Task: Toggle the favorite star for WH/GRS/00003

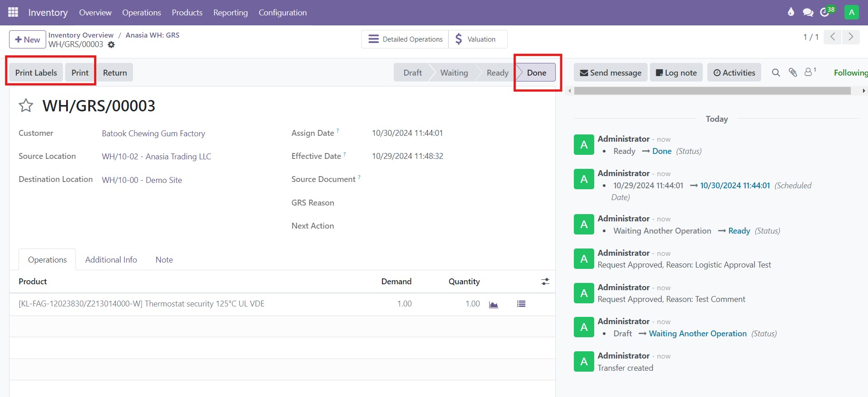Action: click(x=26, y=106)
